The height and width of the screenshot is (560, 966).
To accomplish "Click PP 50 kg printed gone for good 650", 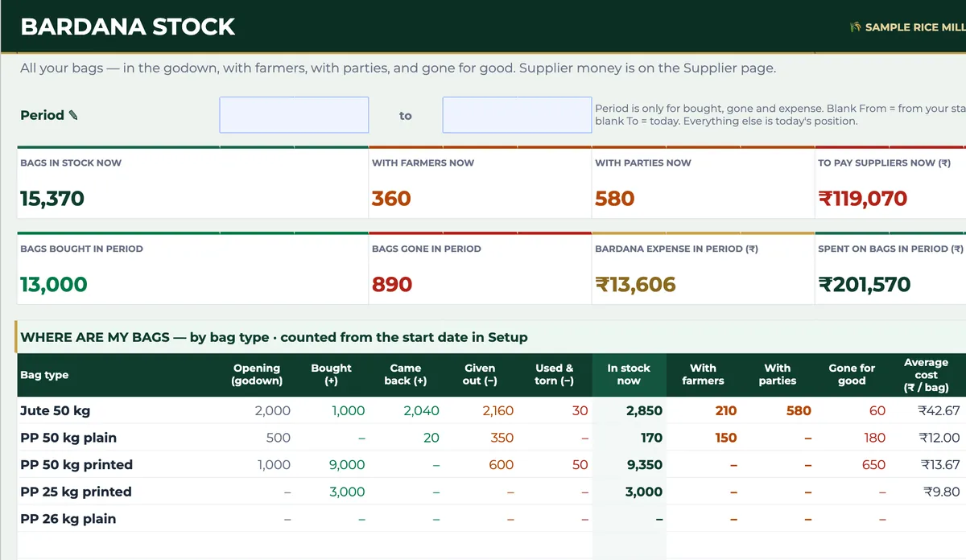I will [x=873, y=465].
